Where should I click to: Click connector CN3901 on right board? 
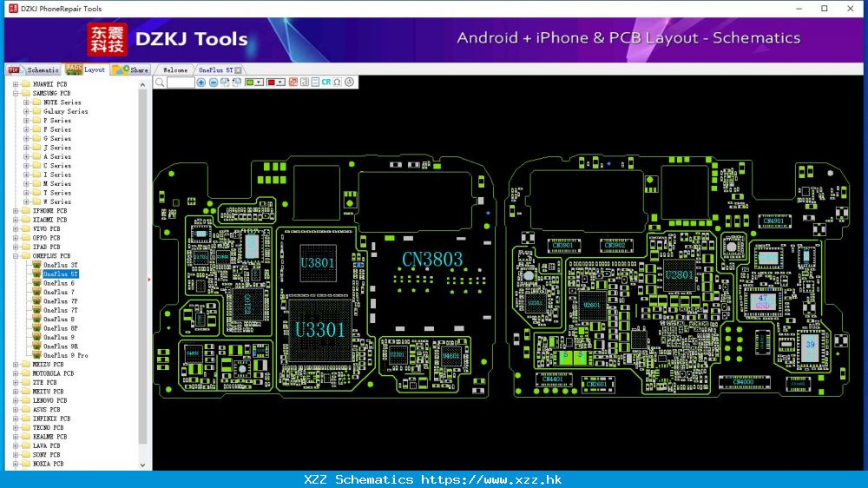point(563,246)
